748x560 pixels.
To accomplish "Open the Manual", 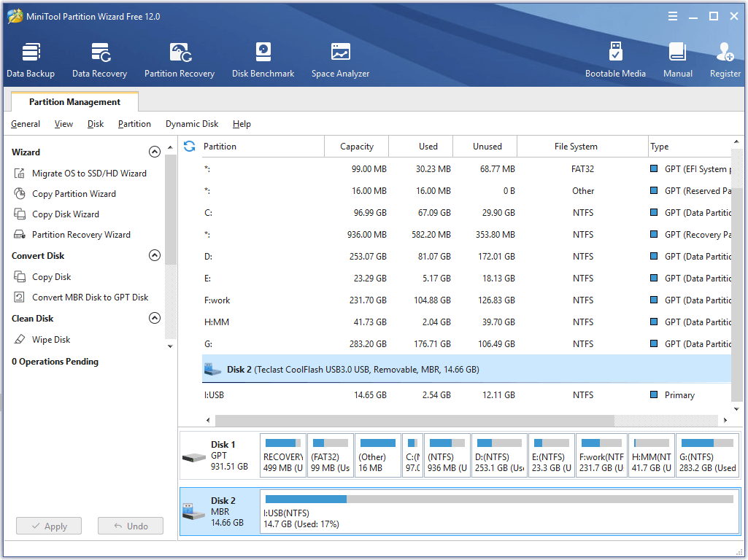I will (677, 60).
